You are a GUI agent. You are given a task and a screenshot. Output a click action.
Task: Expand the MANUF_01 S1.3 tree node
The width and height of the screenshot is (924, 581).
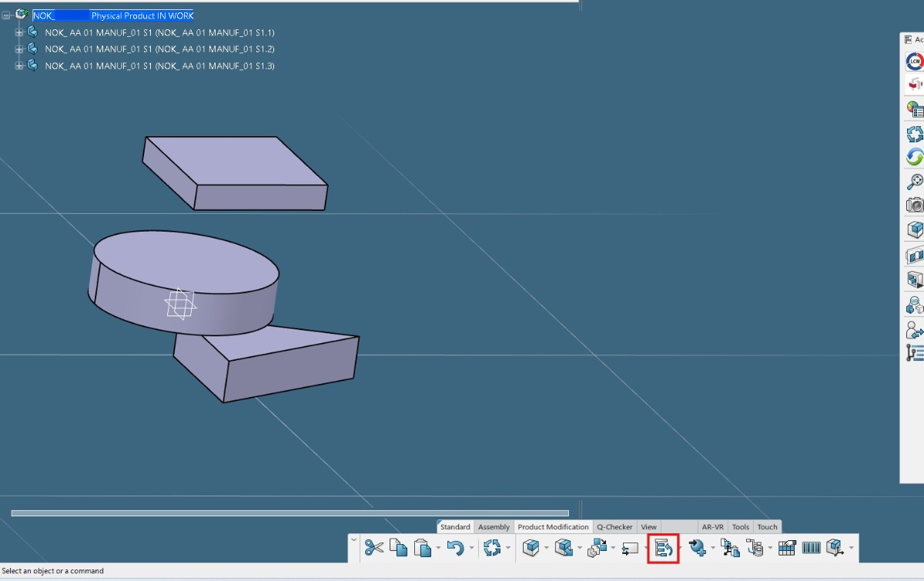[x=19, y=66]
